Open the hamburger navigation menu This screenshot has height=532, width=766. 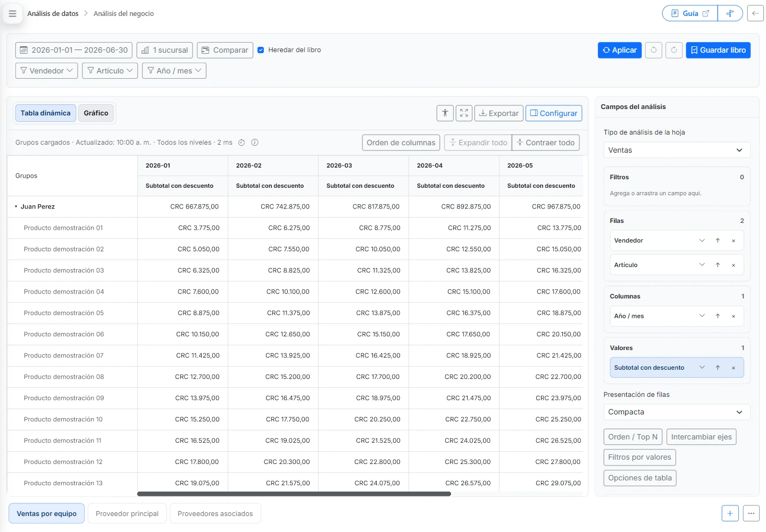click(13, 14)
